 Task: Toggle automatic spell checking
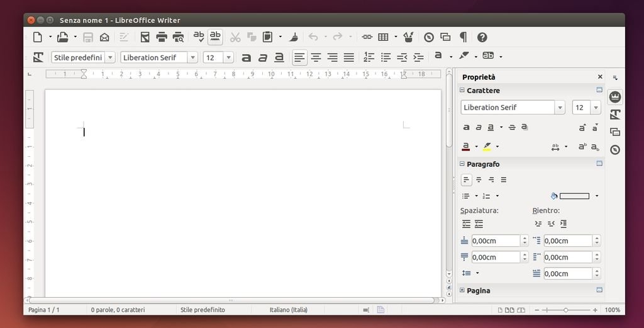[x=216, y=37]
